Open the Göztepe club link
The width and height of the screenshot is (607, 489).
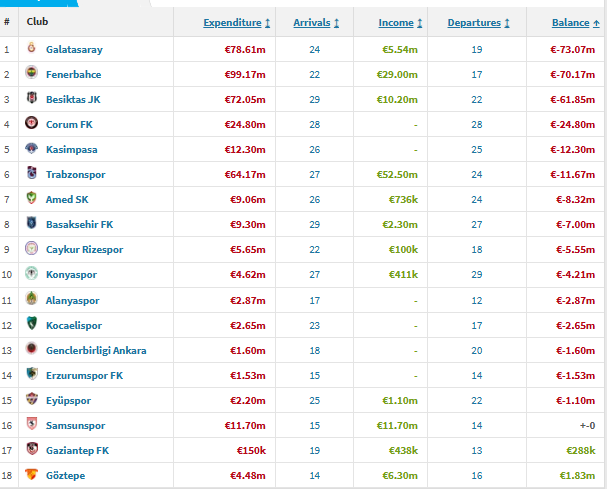click(65, 475)
